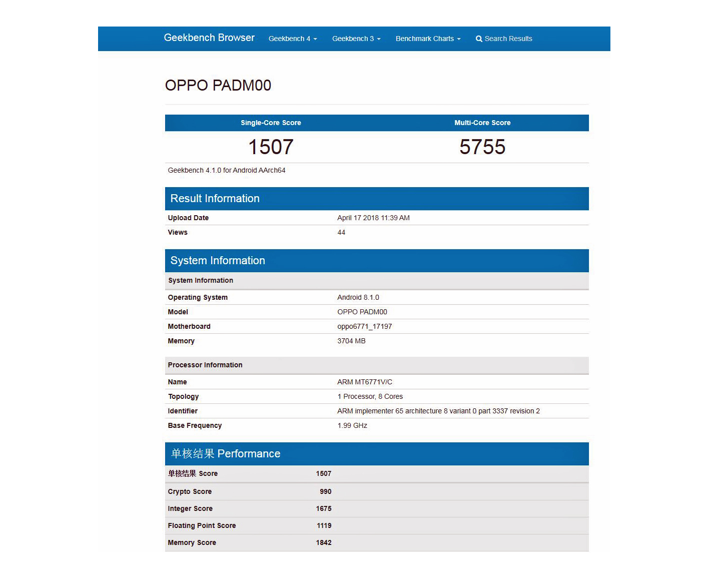This screenshot has height=579, width=728.
Task: Select the Crypto Score value 990
Action: point(326,492)
